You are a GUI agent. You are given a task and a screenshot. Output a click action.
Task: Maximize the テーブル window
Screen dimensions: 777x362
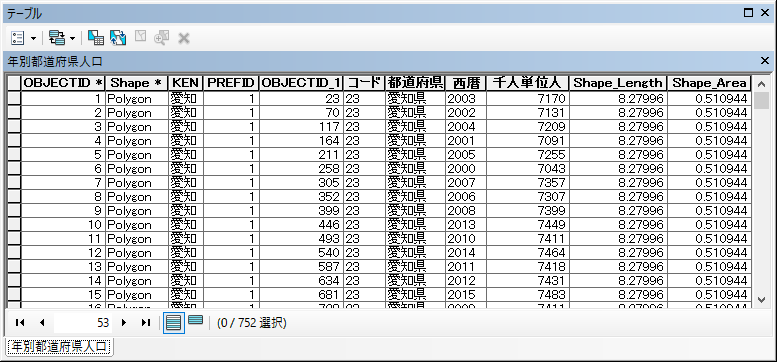coord(748,13)
